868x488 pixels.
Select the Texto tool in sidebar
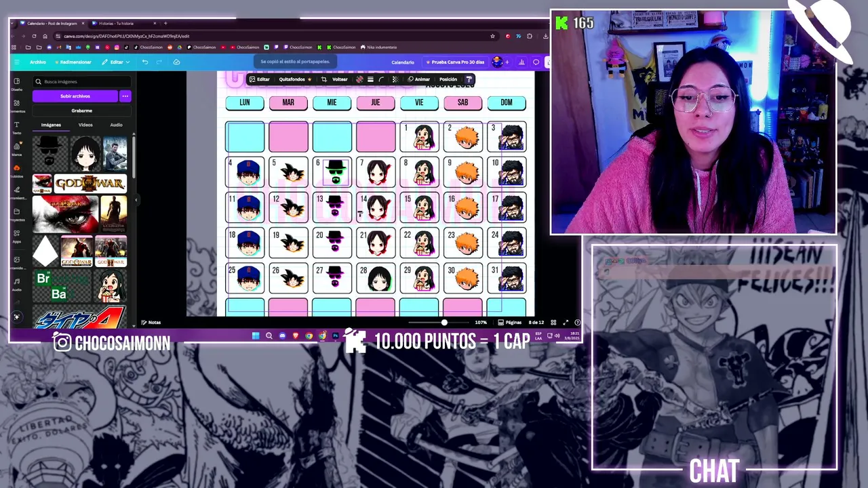coord(16,127)
